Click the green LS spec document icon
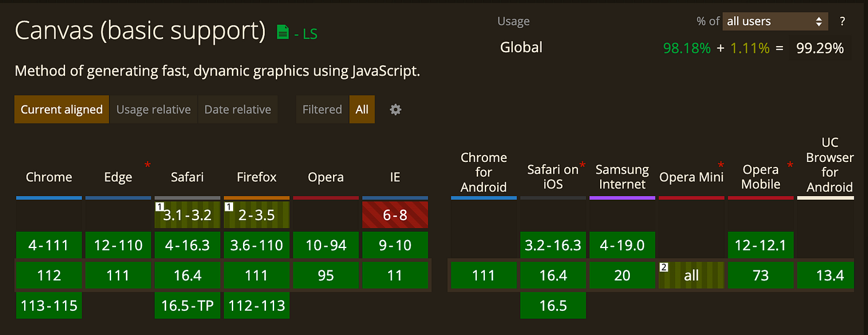 pyautogui.click(x=283, y=33)
